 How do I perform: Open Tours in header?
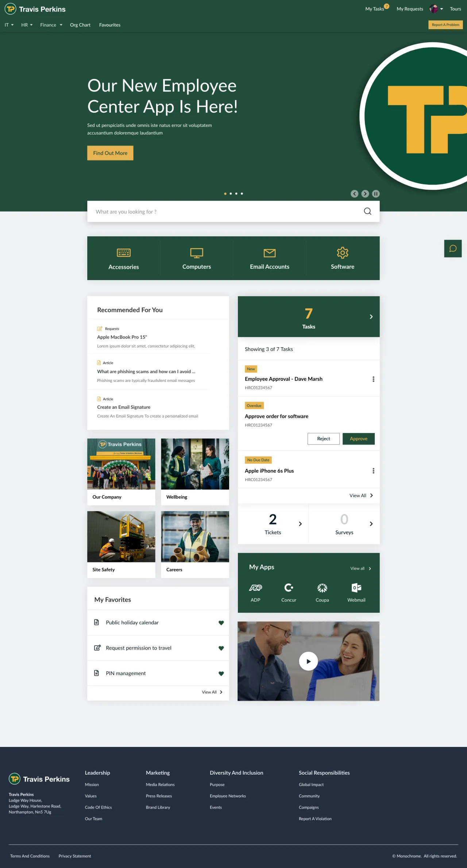[x=455, y=9]
